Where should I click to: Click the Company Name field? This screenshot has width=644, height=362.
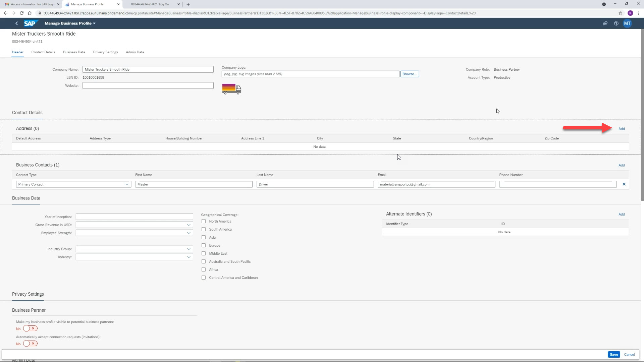click(x=148, y=69)
